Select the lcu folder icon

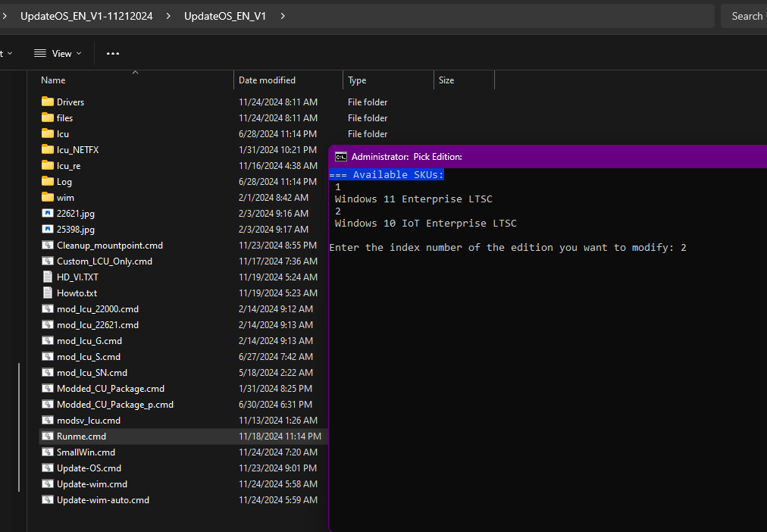pos(48,133)
